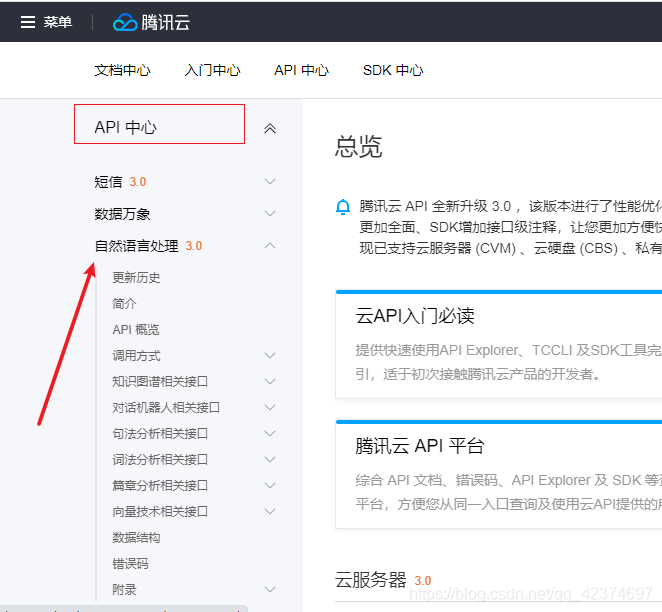Viewport: 662px width, 612px height.
Task: Open the 入门中心 tab
Action: point(212,70)
